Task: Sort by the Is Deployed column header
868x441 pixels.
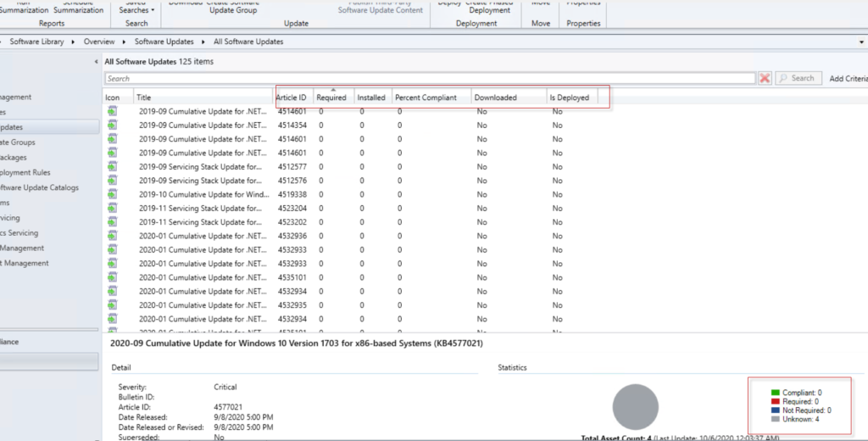Action: click(572, 98)
